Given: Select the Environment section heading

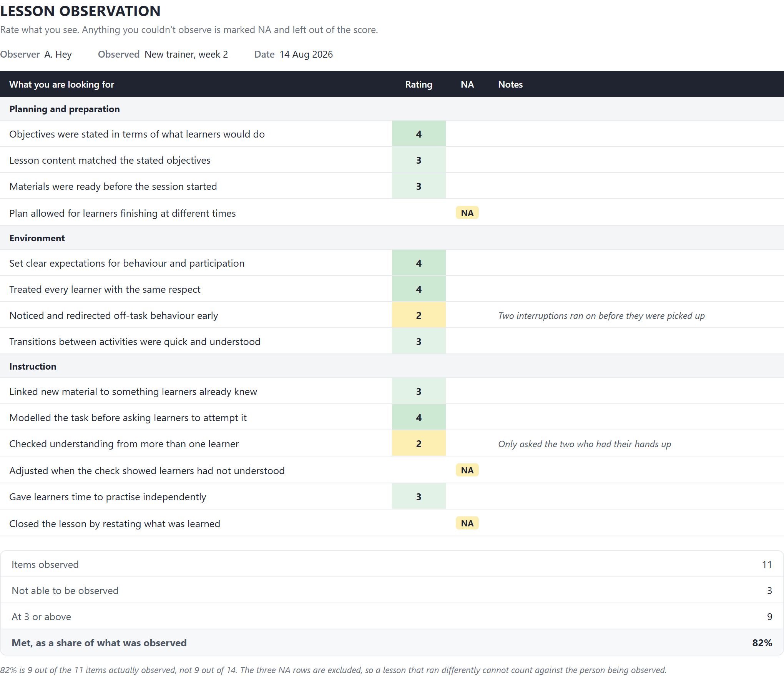Looking at the screenshot, I should point(37,238).
